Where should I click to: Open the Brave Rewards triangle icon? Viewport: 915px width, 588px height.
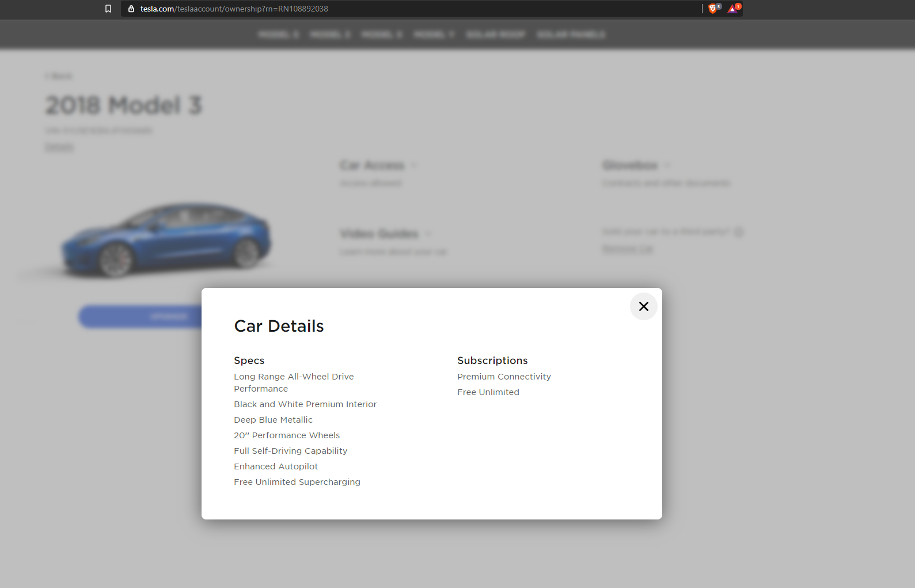coord(732,9)
